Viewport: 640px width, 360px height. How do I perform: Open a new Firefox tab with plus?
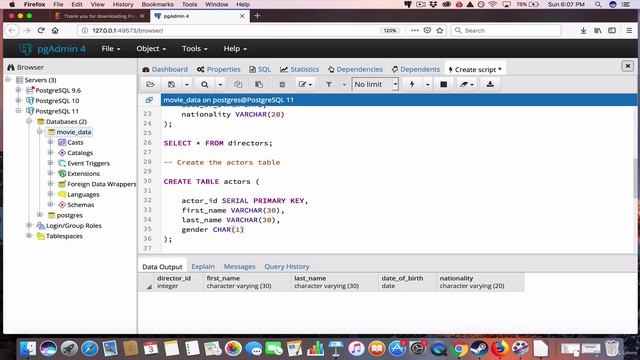tap(257, 16)
